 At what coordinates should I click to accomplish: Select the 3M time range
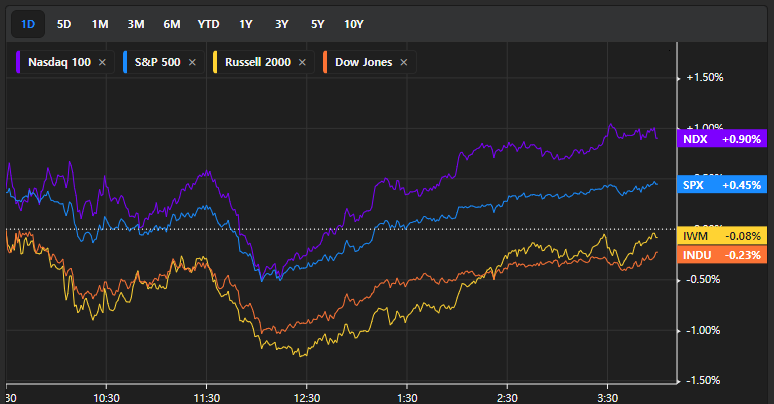[135, 23]
